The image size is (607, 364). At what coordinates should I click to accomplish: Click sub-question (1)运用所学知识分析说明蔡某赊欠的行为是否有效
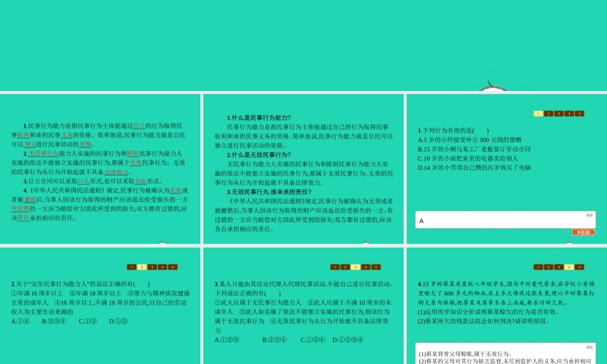tap(488, 312)
